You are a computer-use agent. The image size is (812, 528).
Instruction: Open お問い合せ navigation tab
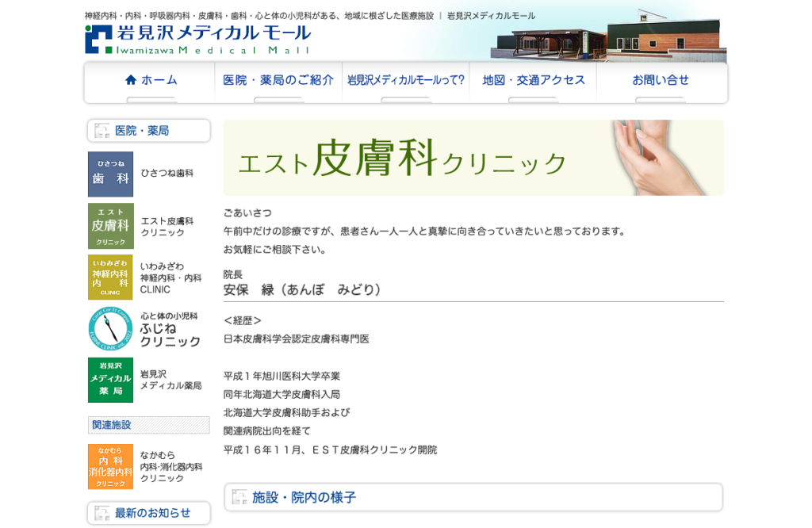point(661,82)
